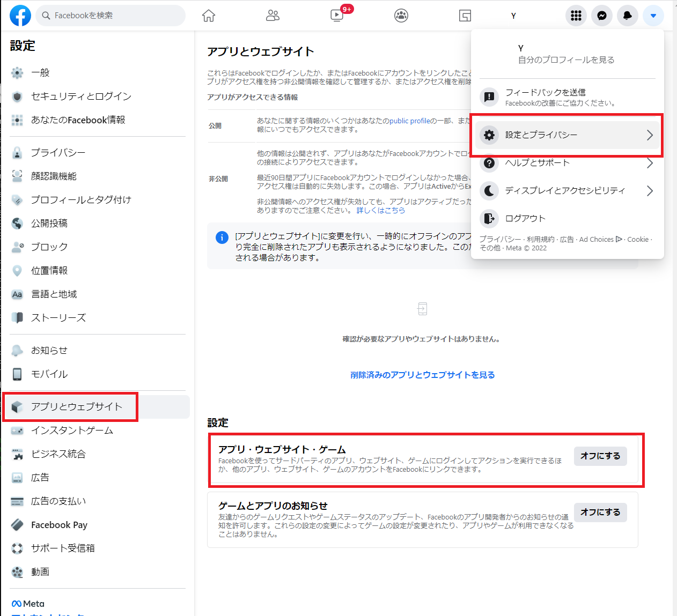Open the apps grid menu

576,16
